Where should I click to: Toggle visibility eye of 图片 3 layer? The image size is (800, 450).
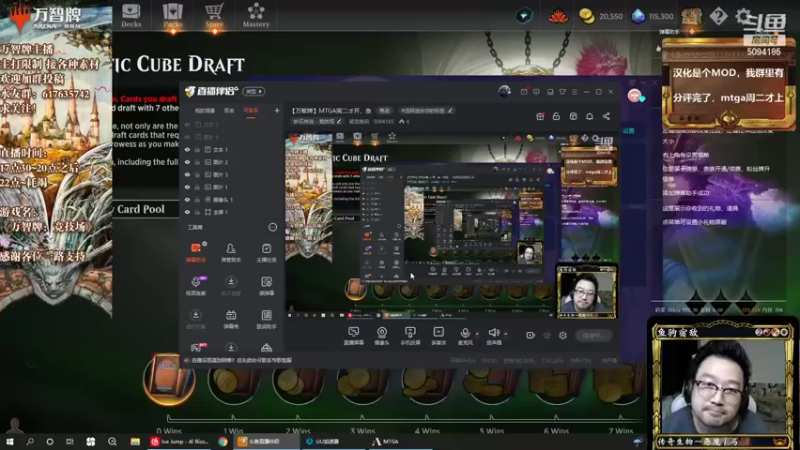point(187,174)
